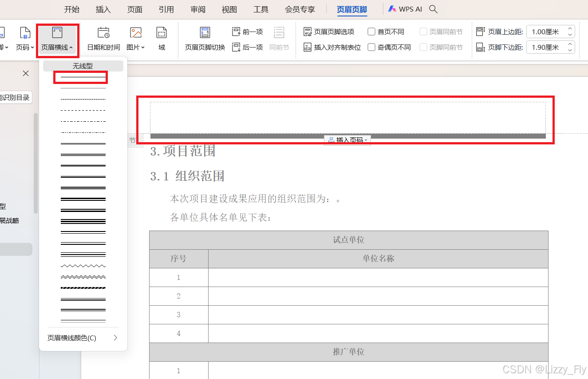The image size is (588, 379).
Task: Click the 图片 picture icon
Action: point(135,33)
